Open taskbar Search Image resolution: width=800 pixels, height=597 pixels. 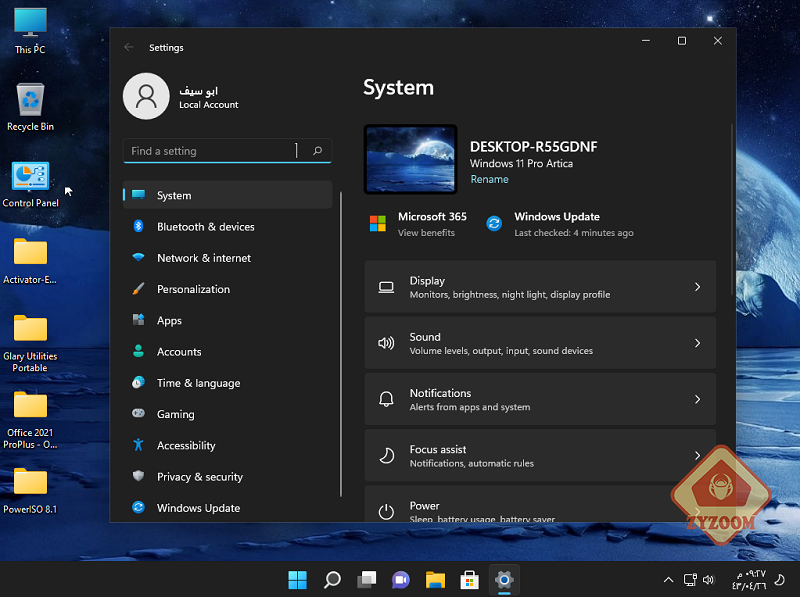point(332,580)
